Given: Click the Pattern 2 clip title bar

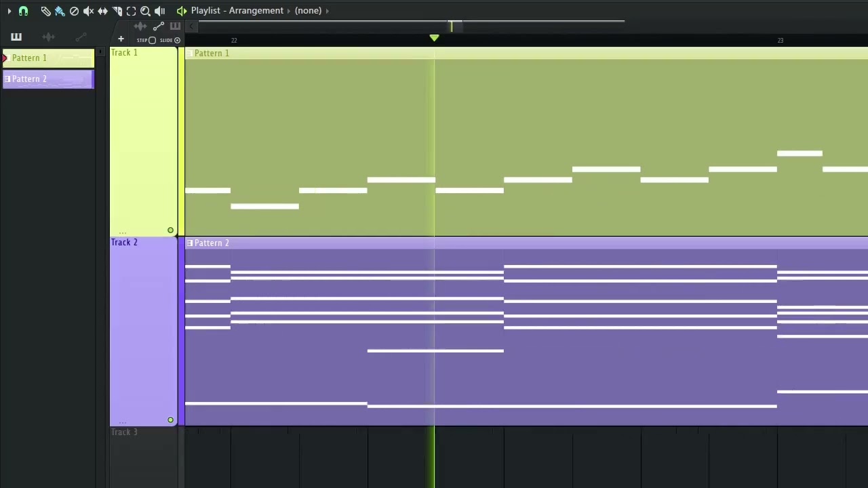Looking at the screenshot, I should click(x=526, y=243).
